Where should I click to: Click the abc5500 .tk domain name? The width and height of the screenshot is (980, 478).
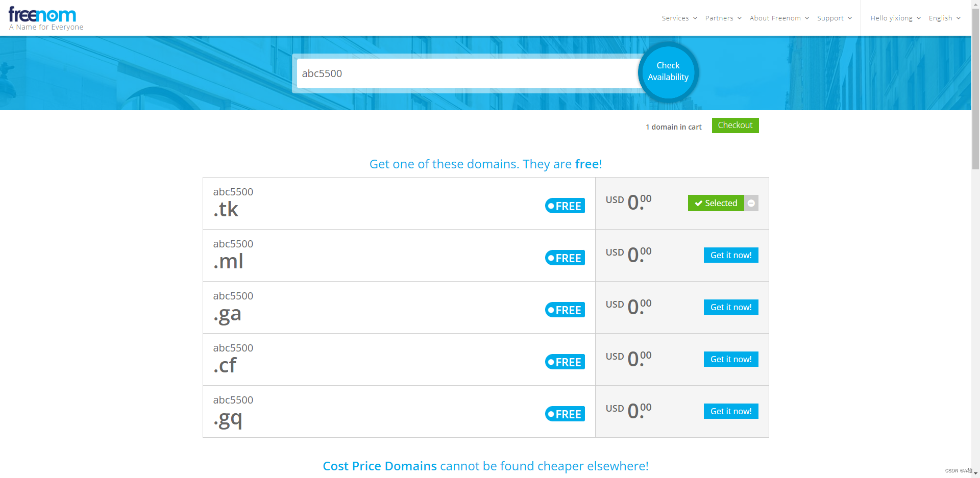233,203
